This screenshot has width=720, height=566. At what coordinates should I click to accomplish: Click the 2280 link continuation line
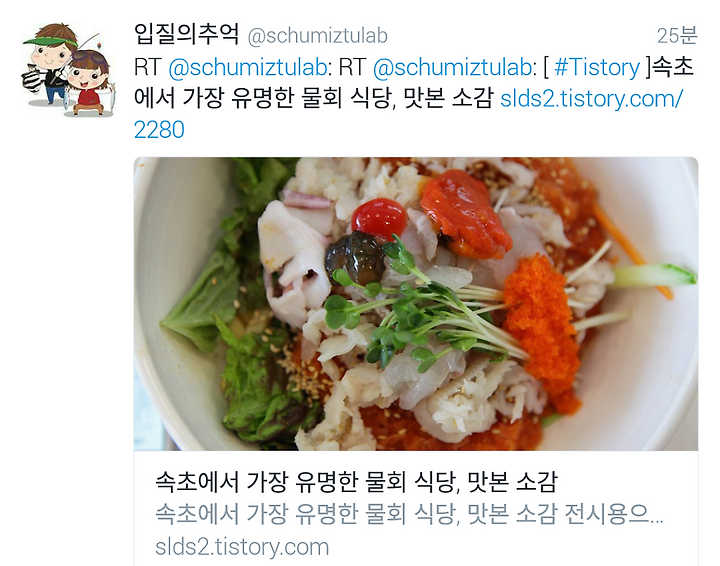(159, 130)
